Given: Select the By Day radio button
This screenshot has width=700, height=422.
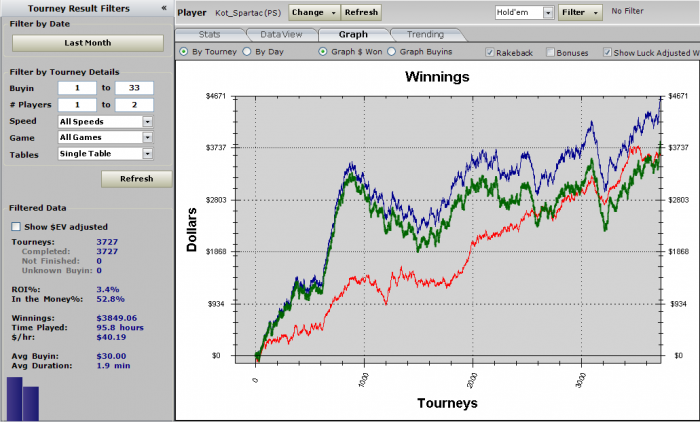Looking at the screenshot, I should point(247,52).
